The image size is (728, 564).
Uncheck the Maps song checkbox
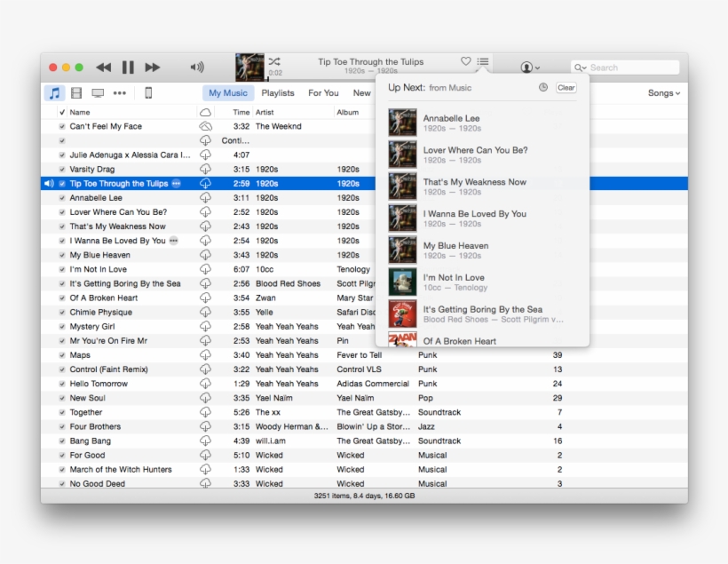click(62, 355)
